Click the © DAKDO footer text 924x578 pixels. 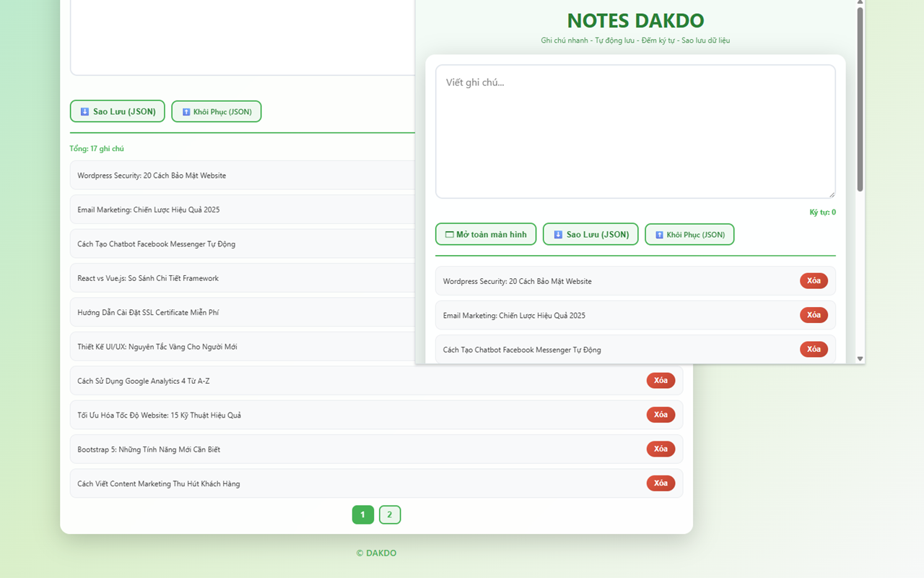[376, 553]
